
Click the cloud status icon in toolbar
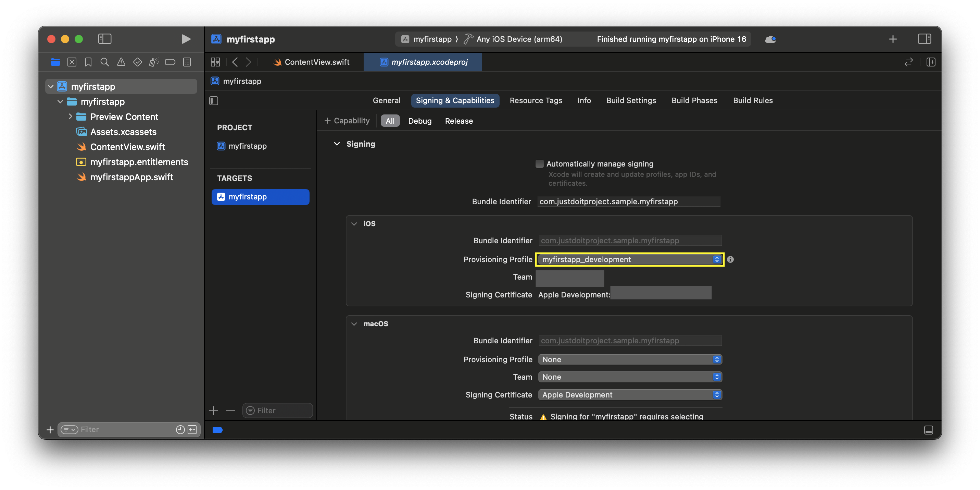coord(770,39)
